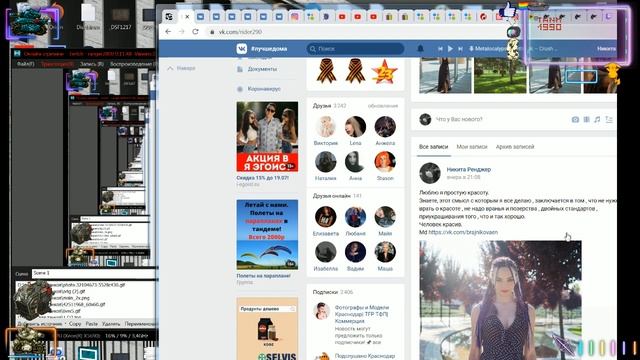The height and width of the screenshot is (360, 640).
Task: Open friend Анжела's avatar
Action: point(385,127)
